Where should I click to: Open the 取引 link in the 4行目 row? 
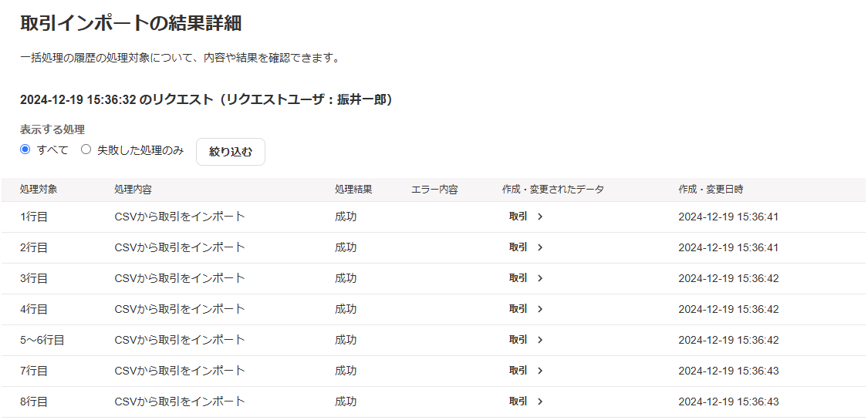click(526, 309)
